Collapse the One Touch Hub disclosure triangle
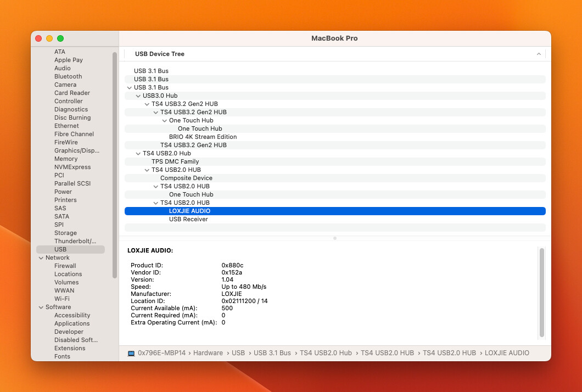Screen dimensions: 582x392 [x=165, y=120]
